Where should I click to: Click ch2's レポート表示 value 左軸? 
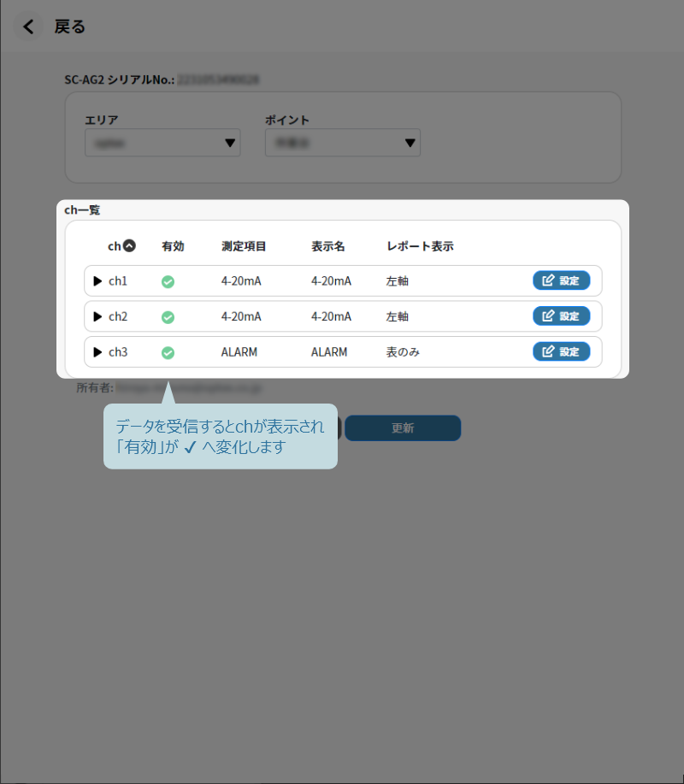[x=398, y=316]
